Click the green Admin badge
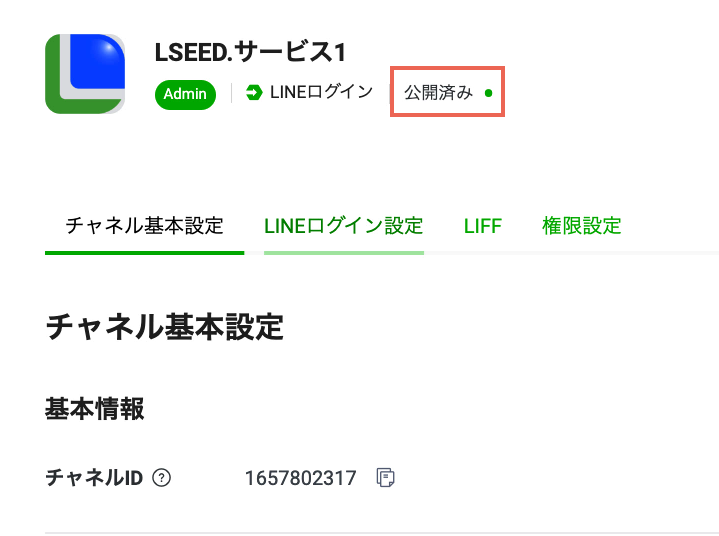Image resolution: width=719 pixels, height=536 pixels. pos(185,94)
